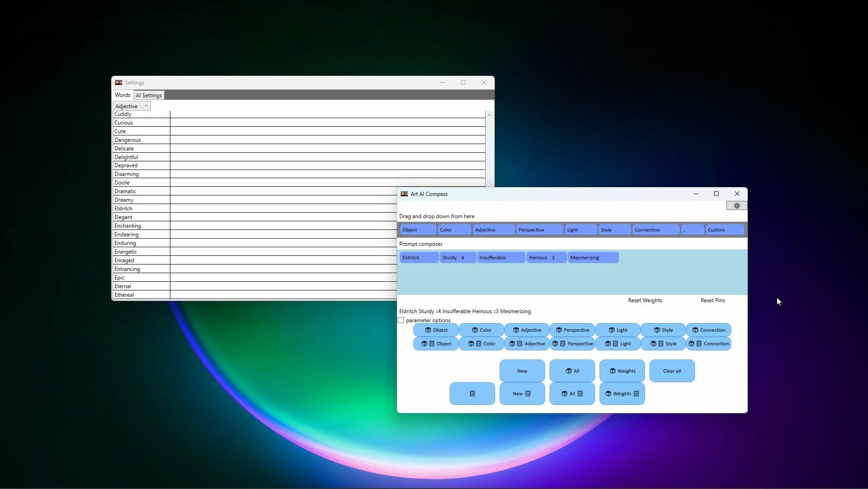Viewport: 868px width, 489px height.
Task: Click the Reset Weights link
Action: point(645,300)
